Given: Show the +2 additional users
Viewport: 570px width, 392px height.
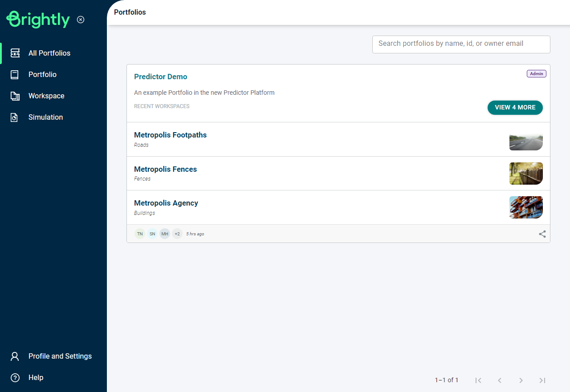Looking at the screenshot, I should 177,234.
